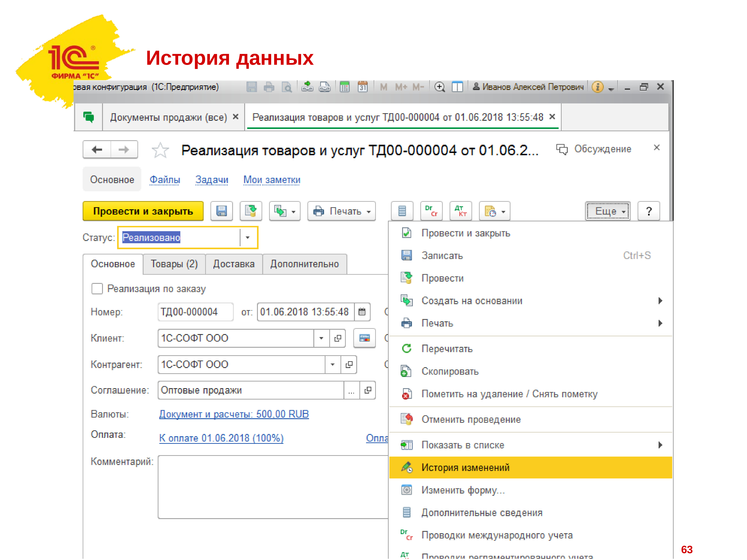Click the Еще menu button
Image resolution: width=747 pixels, height=560 pixels.
(607, 211)
